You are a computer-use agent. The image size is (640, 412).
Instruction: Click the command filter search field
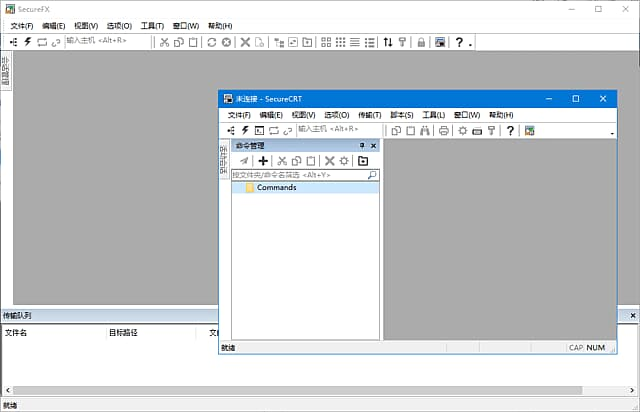pyautogui.click(x=298, y=174)
